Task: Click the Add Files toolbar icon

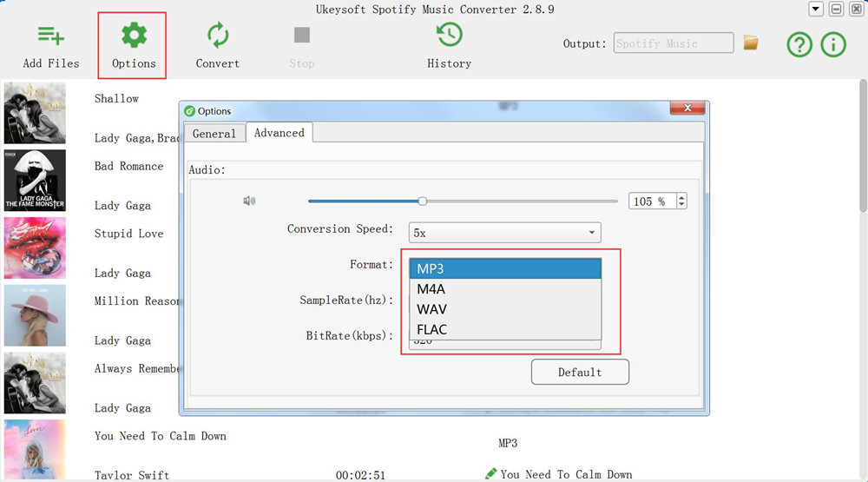Action: click(51, 36)
